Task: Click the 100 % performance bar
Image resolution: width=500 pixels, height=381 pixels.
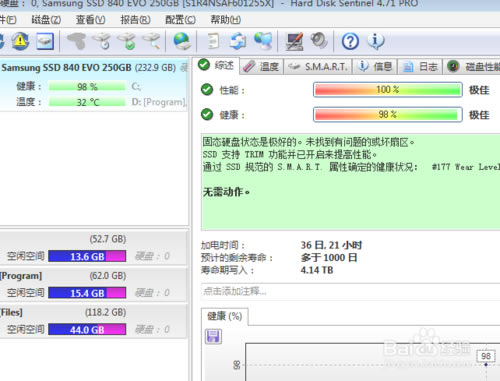Action: coord(388,90)
